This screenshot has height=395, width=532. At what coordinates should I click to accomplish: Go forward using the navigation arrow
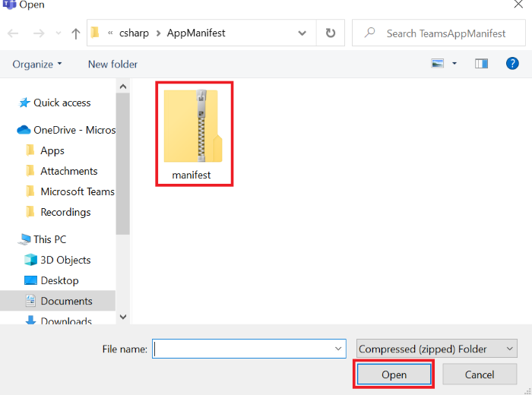(x=39, y=33)
